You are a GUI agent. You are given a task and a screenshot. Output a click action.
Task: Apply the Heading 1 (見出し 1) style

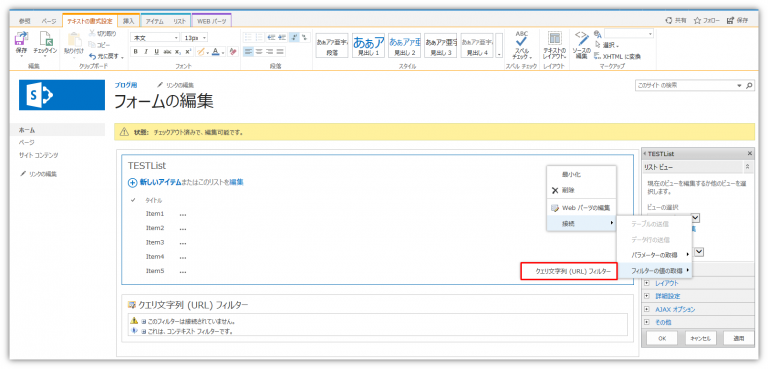click(369, 46)
